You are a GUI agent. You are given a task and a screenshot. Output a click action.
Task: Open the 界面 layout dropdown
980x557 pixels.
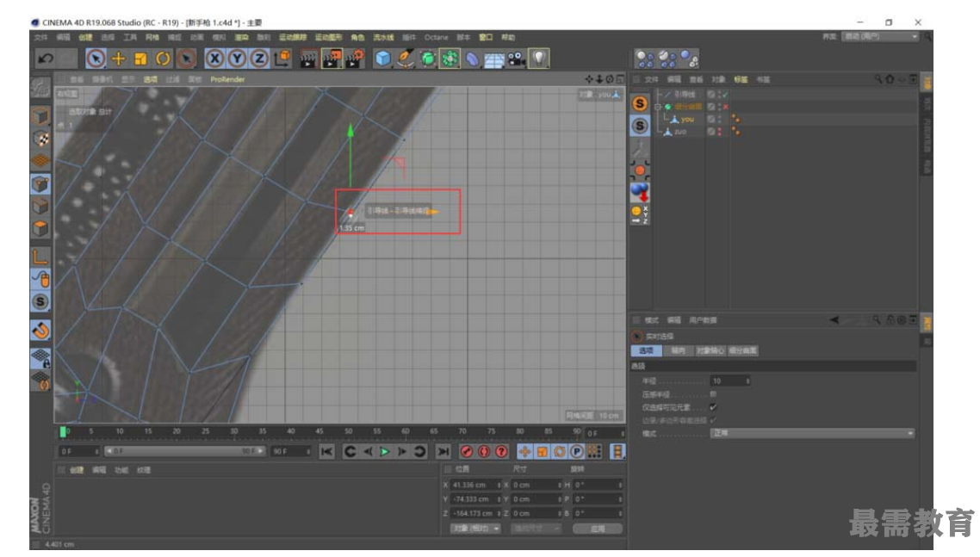(x=880, y=36)
